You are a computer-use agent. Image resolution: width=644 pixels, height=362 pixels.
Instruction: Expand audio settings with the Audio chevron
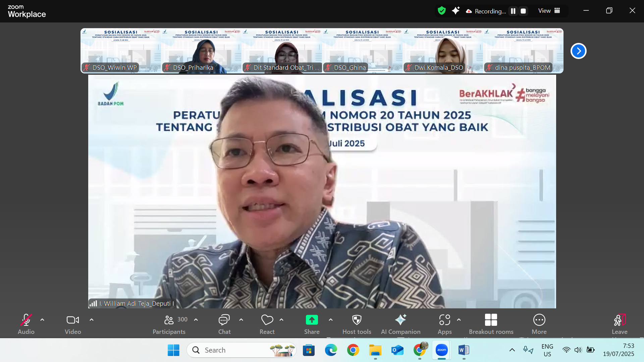(42, 320)
